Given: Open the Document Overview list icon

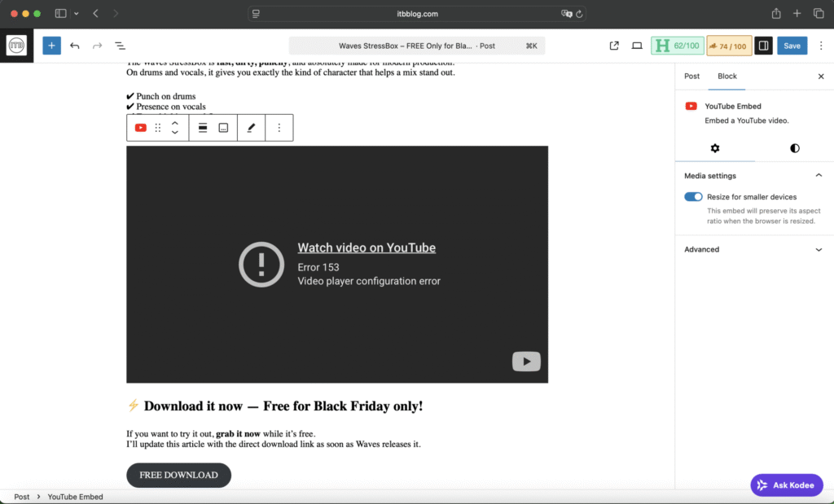Looking at the screenshot, I should (x=120, y=45).
